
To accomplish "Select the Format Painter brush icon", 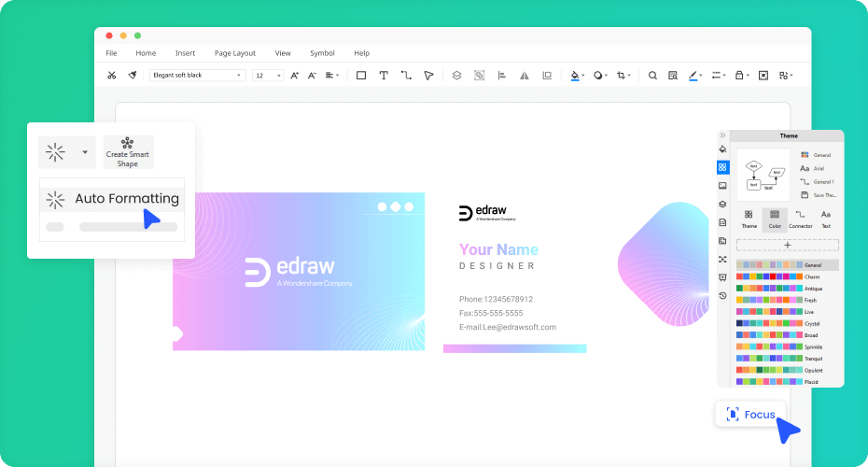I will [x=133, y=76].
